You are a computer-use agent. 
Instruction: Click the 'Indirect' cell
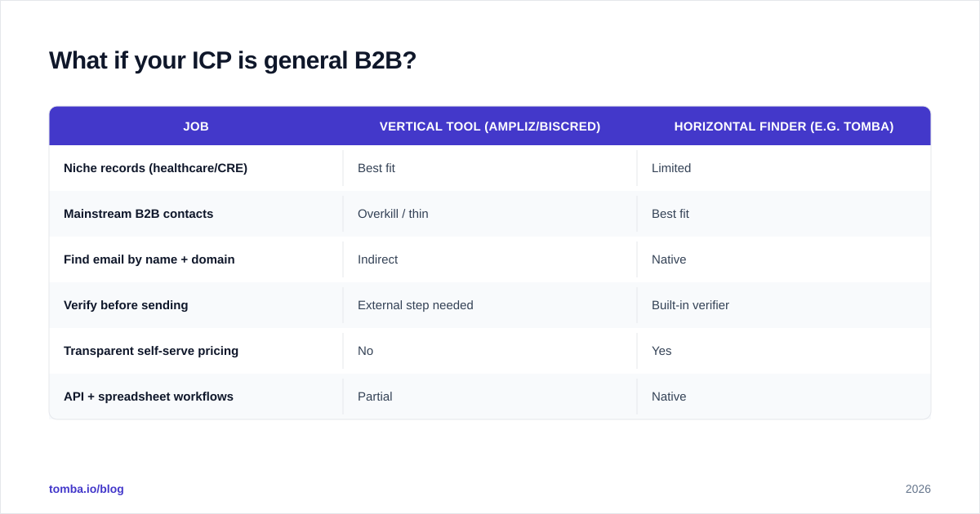(378, 259)
